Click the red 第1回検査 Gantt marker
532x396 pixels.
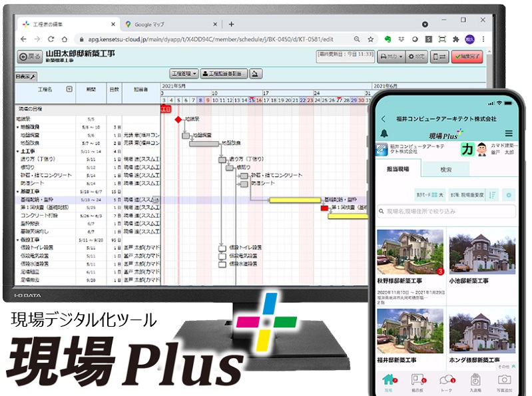pyautogui.click(x=324, y=208)
